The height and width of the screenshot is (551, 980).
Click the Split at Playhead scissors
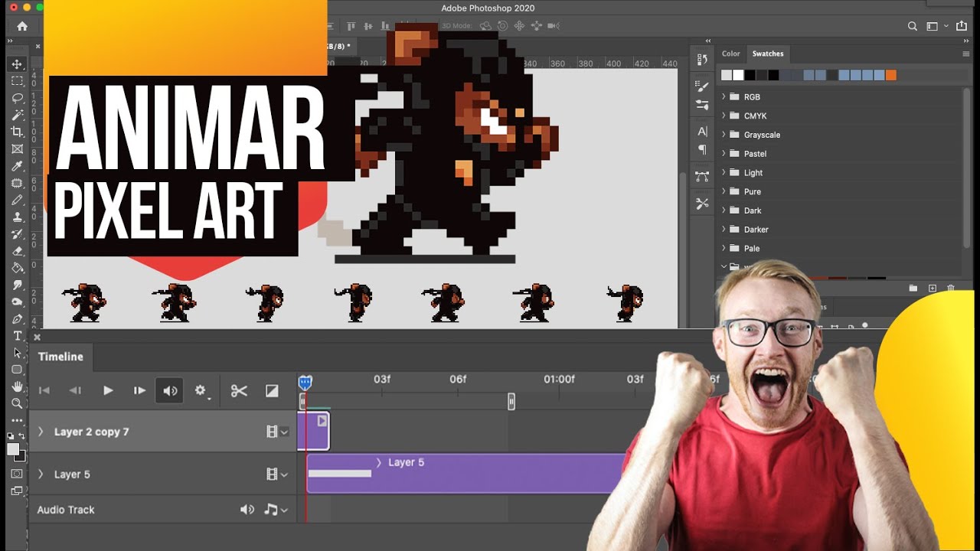[x=239, y=391]
